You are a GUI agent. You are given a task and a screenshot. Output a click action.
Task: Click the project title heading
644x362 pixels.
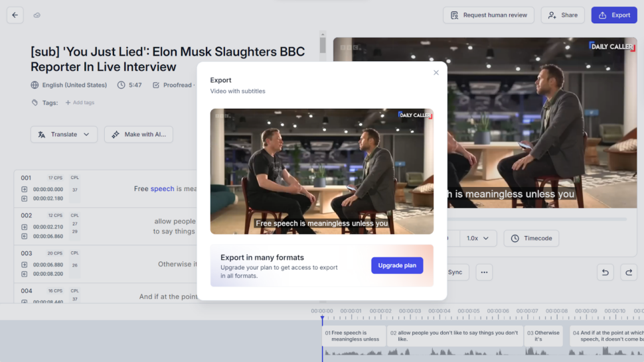click(x=167, y=59)
